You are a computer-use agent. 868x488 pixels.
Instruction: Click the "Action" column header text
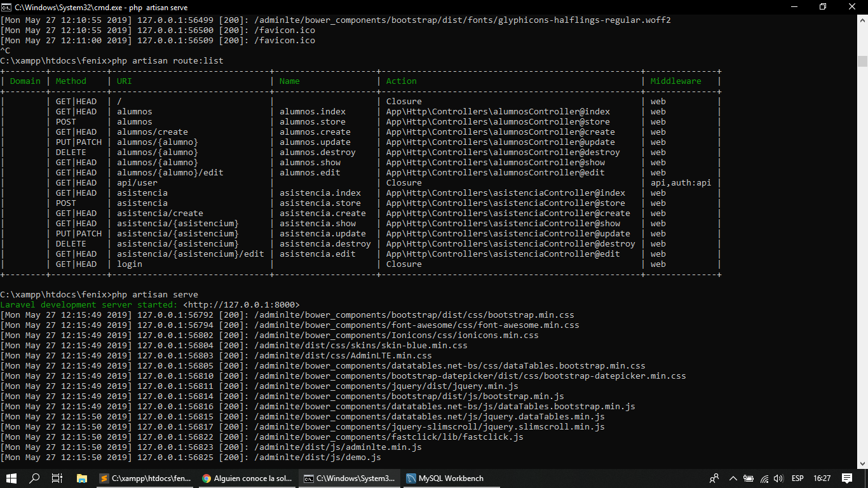(402, 81)
